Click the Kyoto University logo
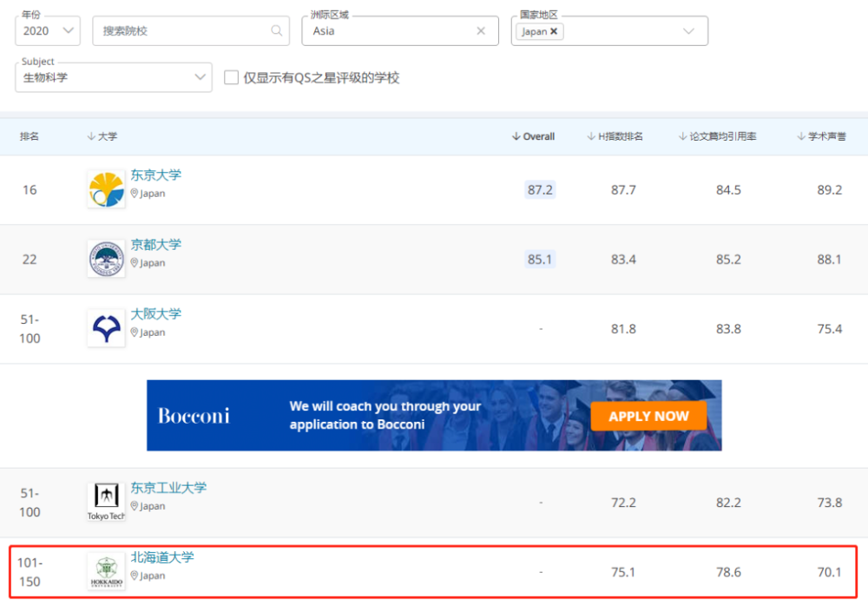Screen dimensions: 868x605 pyautogui.click(x=106, y=259)
